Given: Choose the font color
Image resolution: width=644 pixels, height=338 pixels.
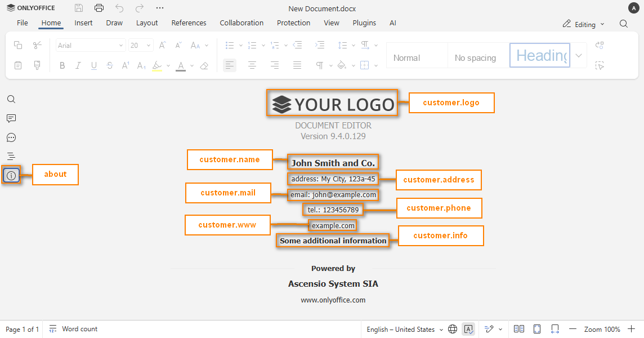Looking at the screenshot, I should [181, 65].
